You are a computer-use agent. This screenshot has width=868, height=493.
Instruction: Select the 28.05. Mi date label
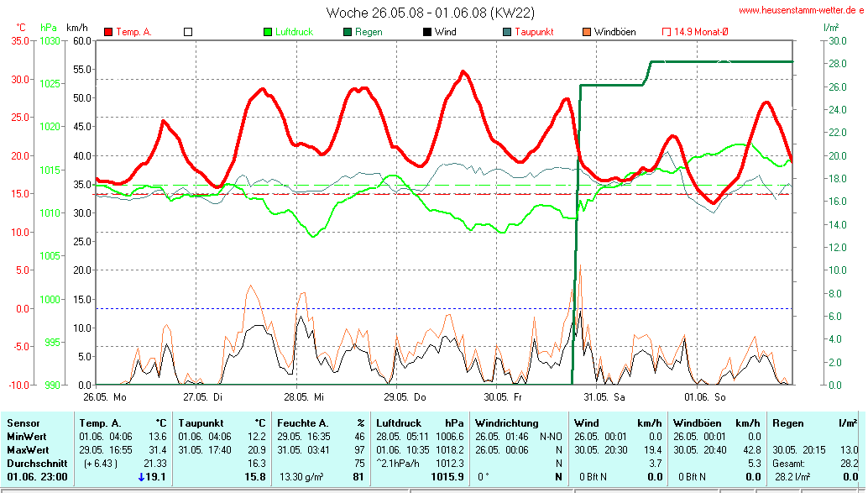pos(303,396)
